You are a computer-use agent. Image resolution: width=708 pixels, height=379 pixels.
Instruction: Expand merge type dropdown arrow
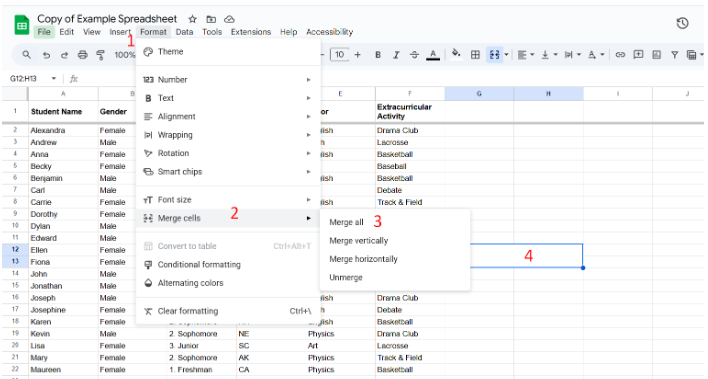pos(506,55)
